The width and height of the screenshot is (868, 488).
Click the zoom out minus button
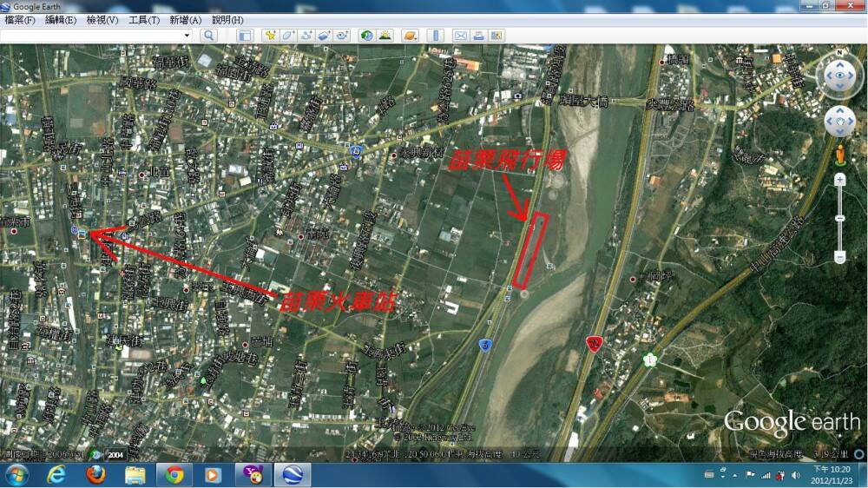point(839,258)
